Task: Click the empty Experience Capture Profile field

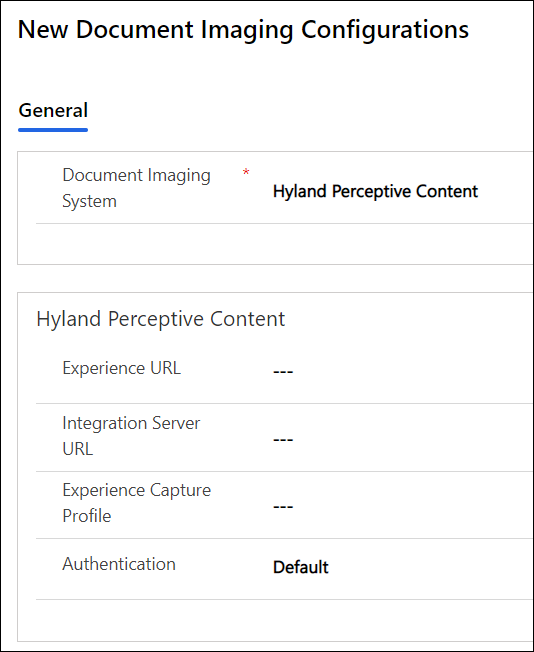Action: point(401,506)
